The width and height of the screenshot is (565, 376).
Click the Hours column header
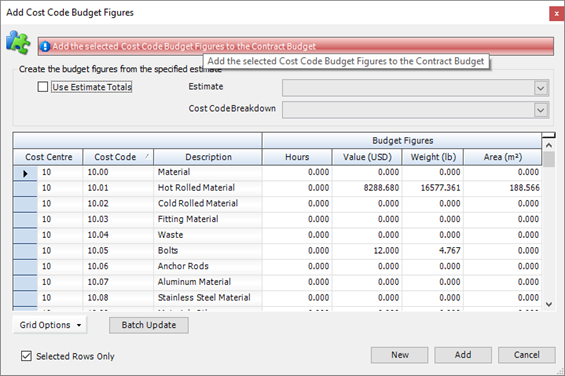pos(297,157)
